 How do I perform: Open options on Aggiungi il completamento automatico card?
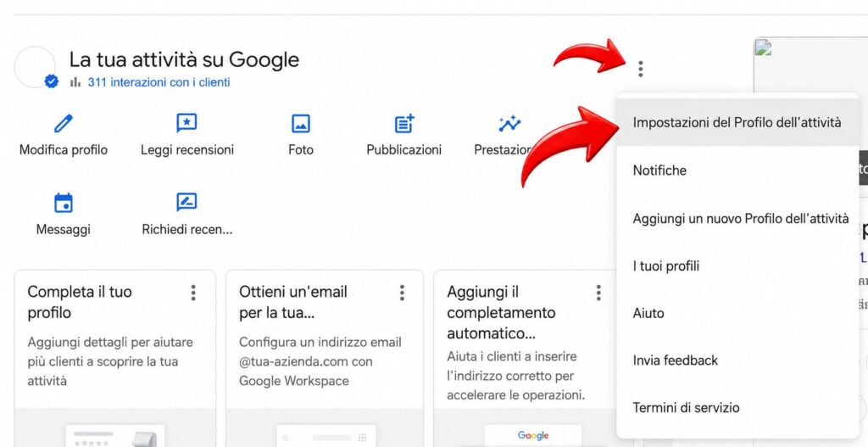tap(598, 293)
